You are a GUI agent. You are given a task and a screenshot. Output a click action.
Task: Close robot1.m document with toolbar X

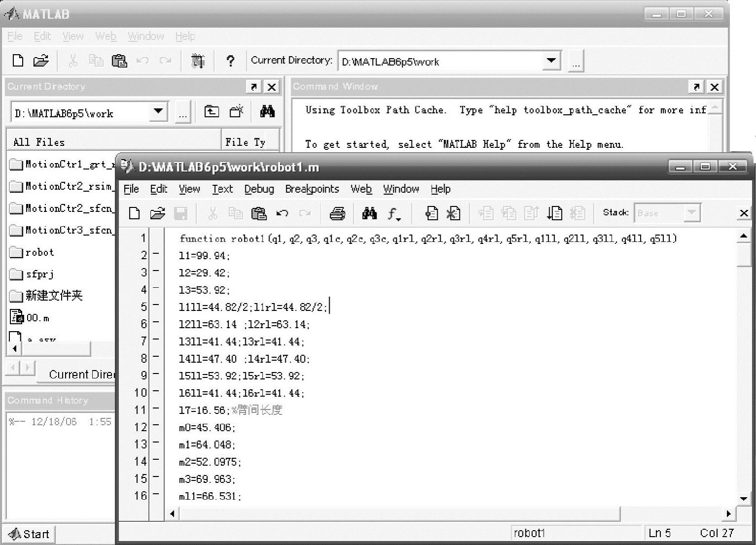(744, 213)
